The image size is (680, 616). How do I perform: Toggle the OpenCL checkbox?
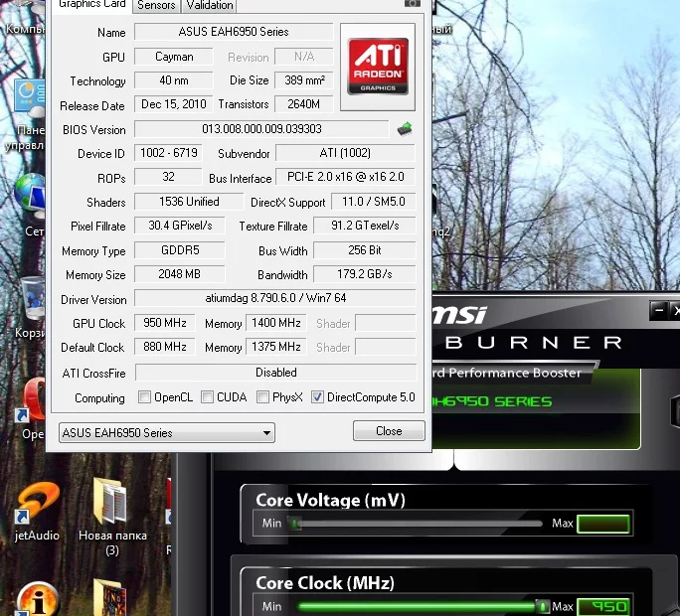(x=144, y=397)
